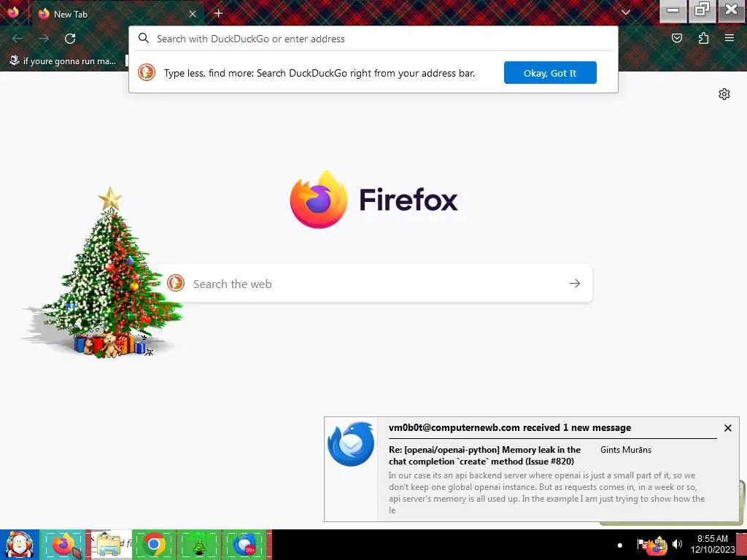Open the Memory leak issue #820 notification subject
The image size is (747, 560).
tap(484, 455)
